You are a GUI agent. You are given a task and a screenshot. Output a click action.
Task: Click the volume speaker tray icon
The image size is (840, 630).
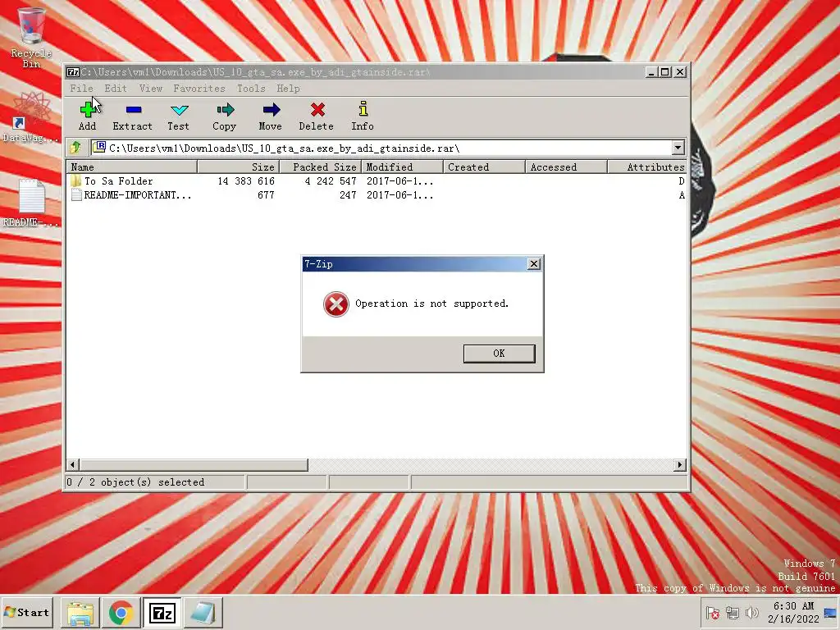752,613
